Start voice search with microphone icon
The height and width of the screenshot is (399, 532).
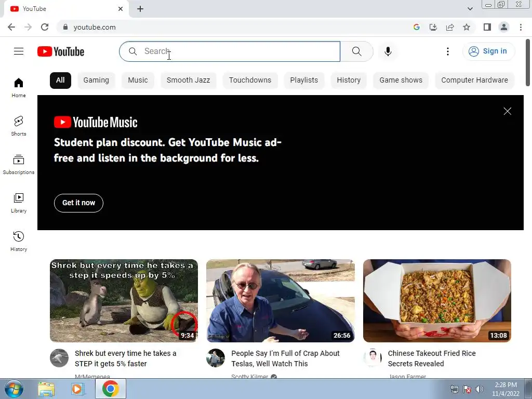[x=388, y=51]
